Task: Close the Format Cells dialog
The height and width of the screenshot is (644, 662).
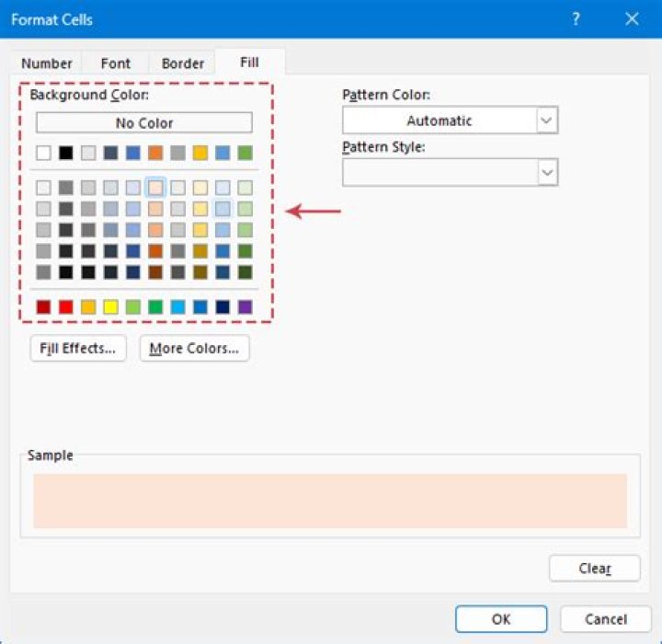Action: 632,19
